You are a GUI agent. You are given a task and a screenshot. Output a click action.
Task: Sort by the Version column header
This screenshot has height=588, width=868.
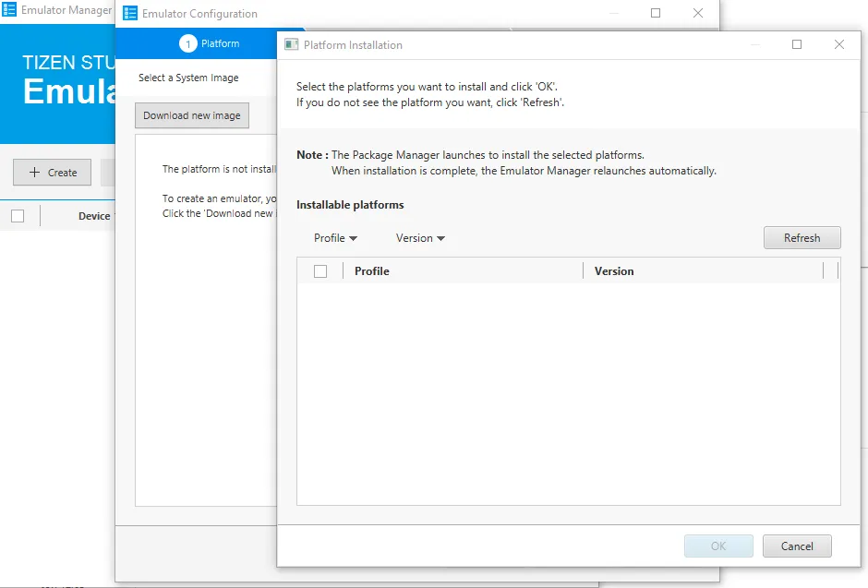pos(614,271)
